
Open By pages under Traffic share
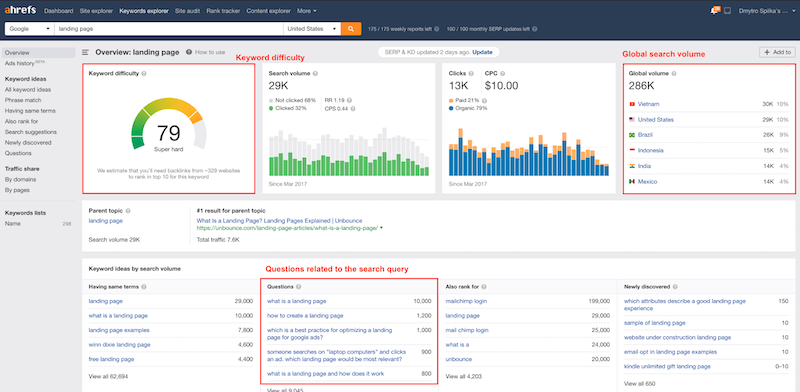pos(17,190)
